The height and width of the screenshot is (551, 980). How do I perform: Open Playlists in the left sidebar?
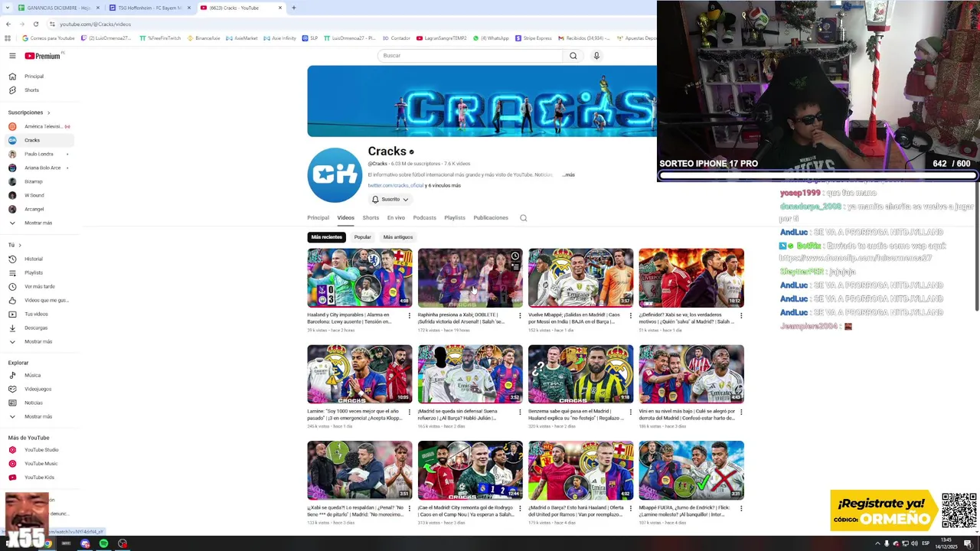click(x=33, y=272)
